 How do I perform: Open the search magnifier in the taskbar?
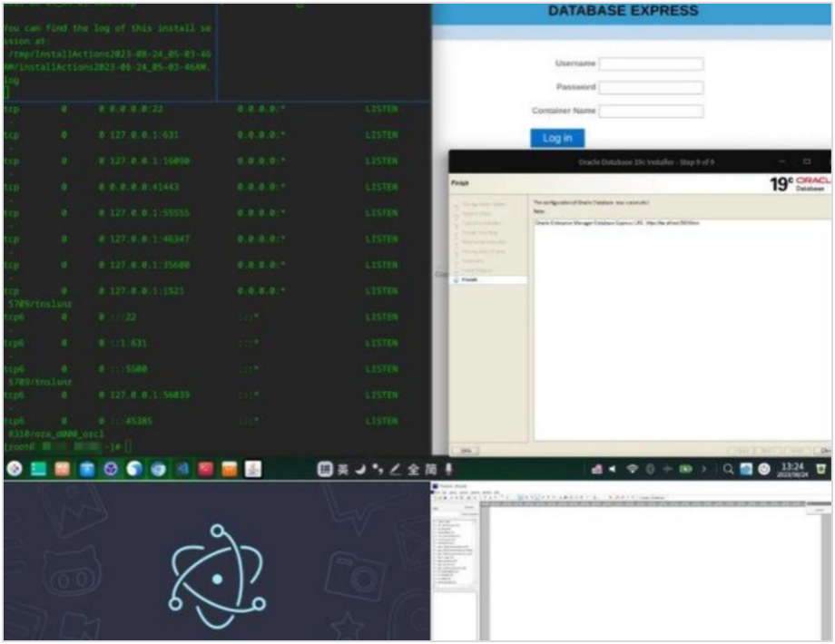[728, 470]
